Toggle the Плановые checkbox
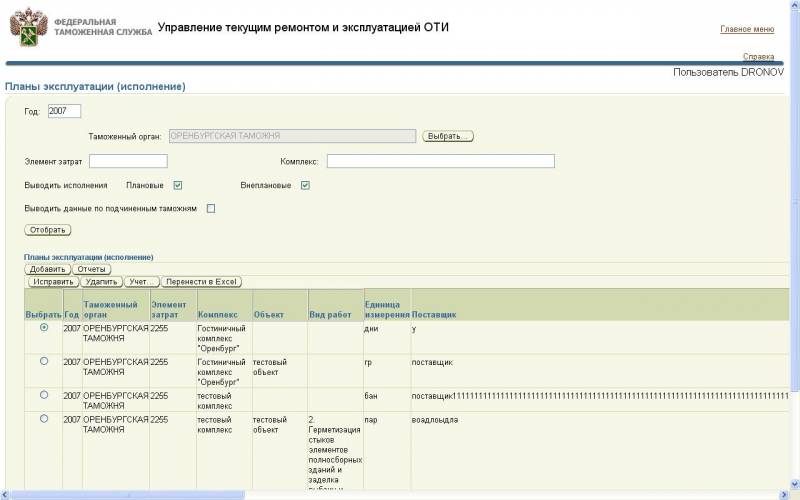The image size is (800, 500). click(178, 185)
